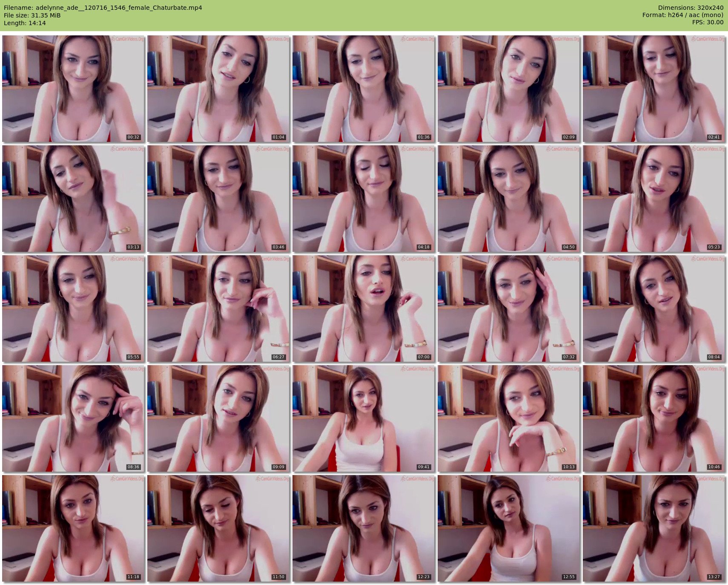Click the Dimensions 320x240 label
Viewport: 728px width, 585px height.
[691, 8]
